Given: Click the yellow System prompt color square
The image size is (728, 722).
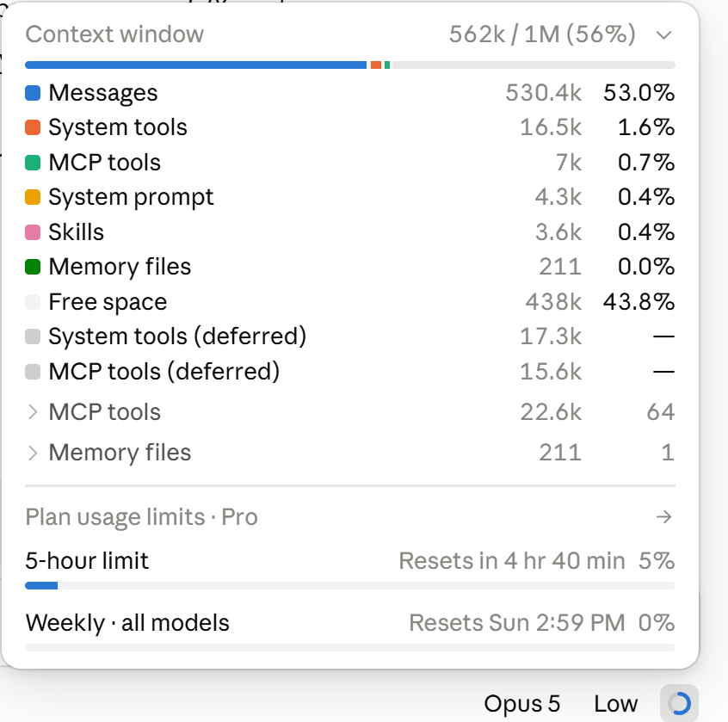Looking at the screenshot, I should click(33, 197).
